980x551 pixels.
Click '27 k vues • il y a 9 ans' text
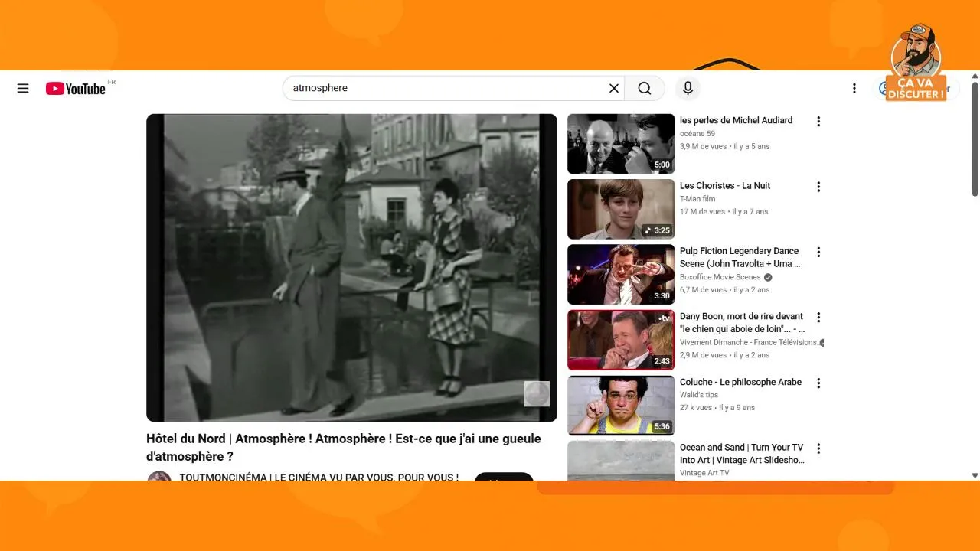tap(717, 408)
